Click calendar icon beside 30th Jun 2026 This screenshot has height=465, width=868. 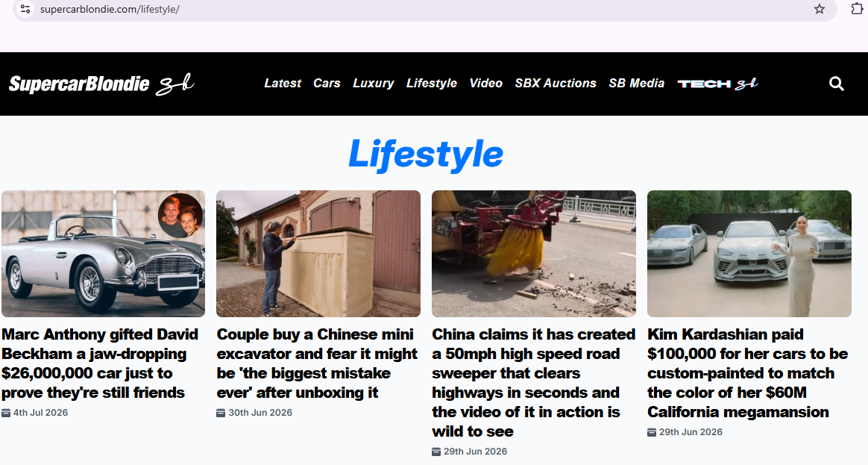pos(221,412)
